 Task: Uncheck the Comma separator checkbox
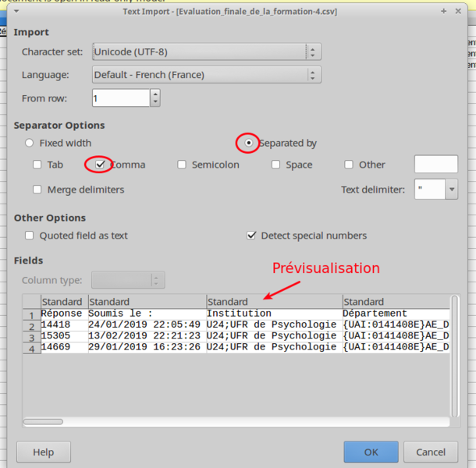(100, 165)
